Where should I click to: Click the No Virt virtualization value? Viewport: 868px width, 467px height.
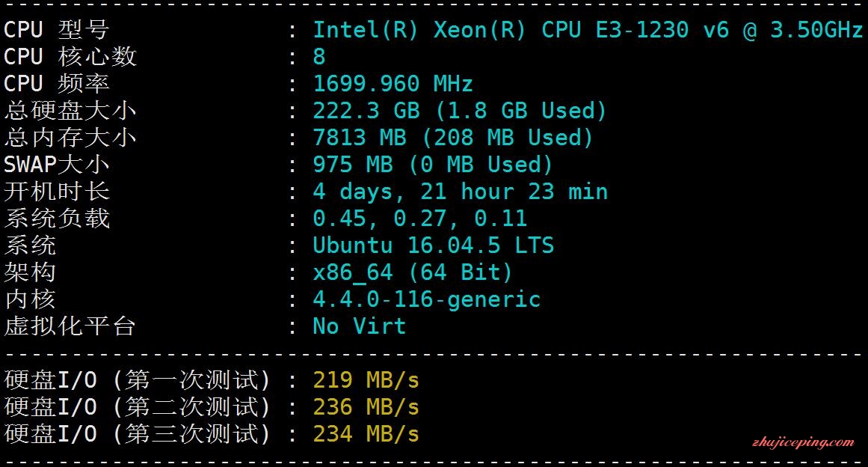point(360,326)
